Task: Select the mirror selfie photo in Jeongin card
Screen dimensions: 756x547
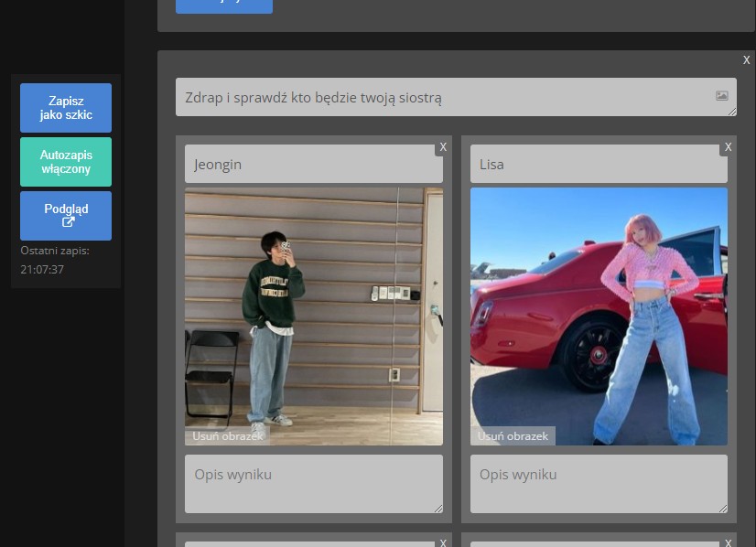Action: click(x=313, y=311)
